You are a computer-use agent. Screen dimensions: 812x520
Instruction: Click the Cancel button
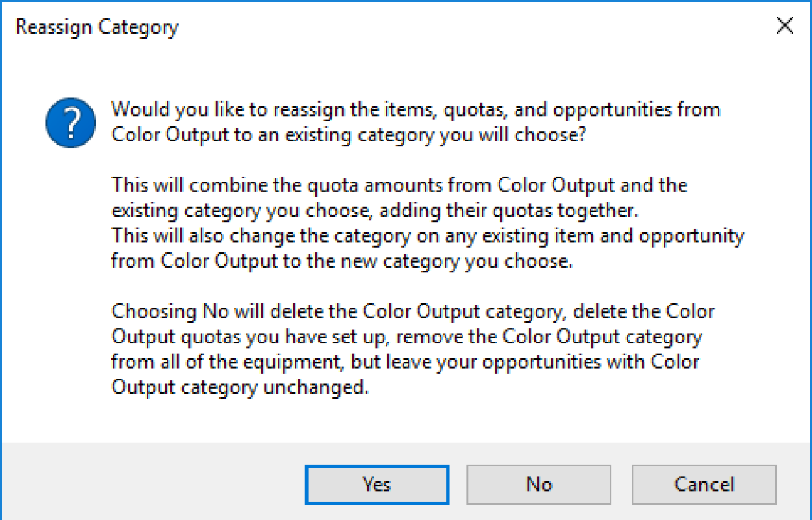(704, 485)
